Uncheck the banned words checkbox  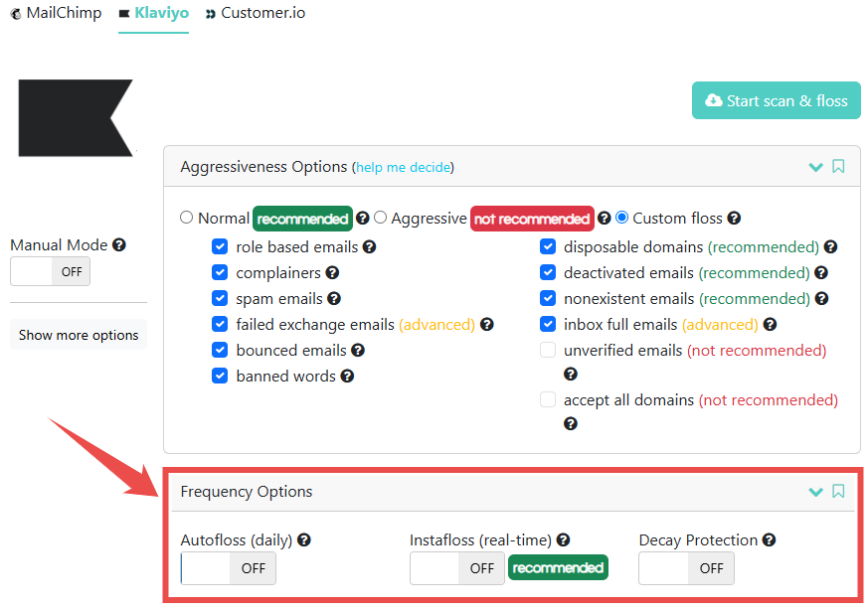point(220,376)
